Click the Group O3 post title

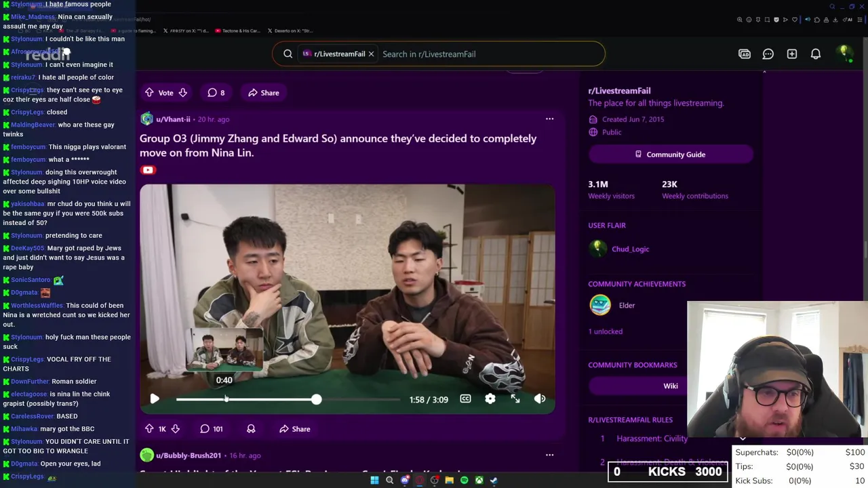pyautogui.click(x=338, y=145)
